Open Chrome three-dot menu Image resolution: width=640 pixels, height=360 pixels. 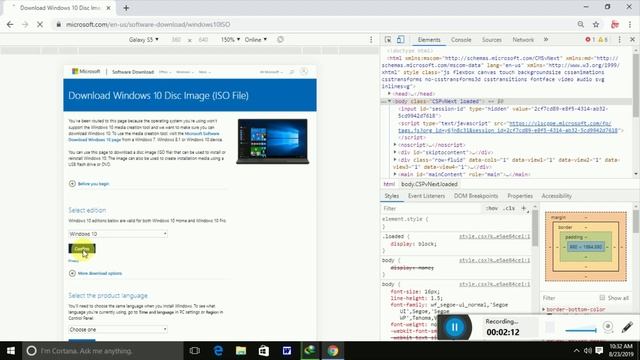[630, 24]
